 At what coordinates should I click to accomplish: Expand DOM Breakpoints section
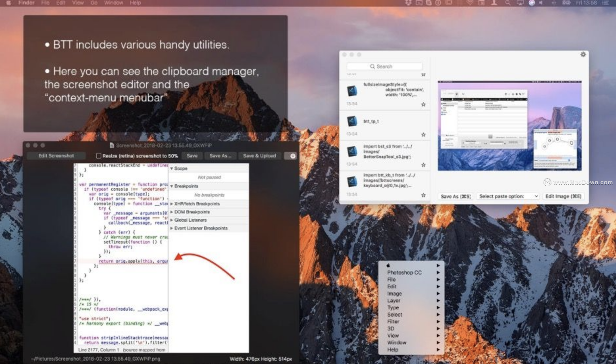tap(171, 212)
